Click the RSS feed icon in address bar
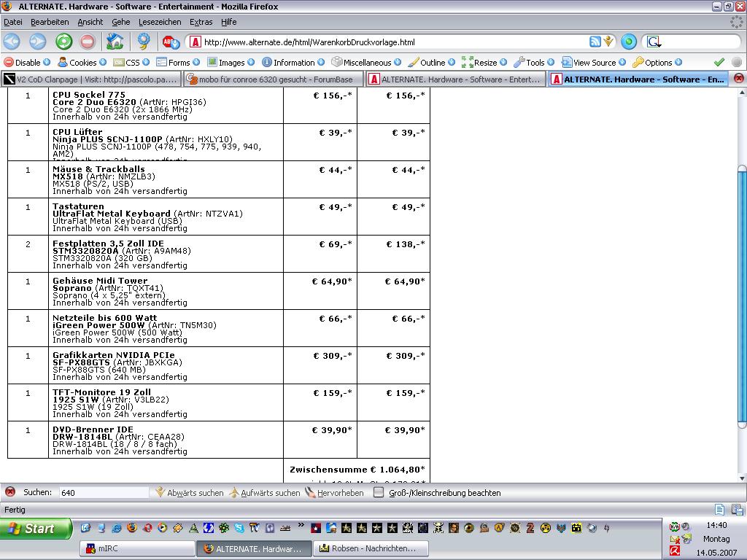 point(595,42)
